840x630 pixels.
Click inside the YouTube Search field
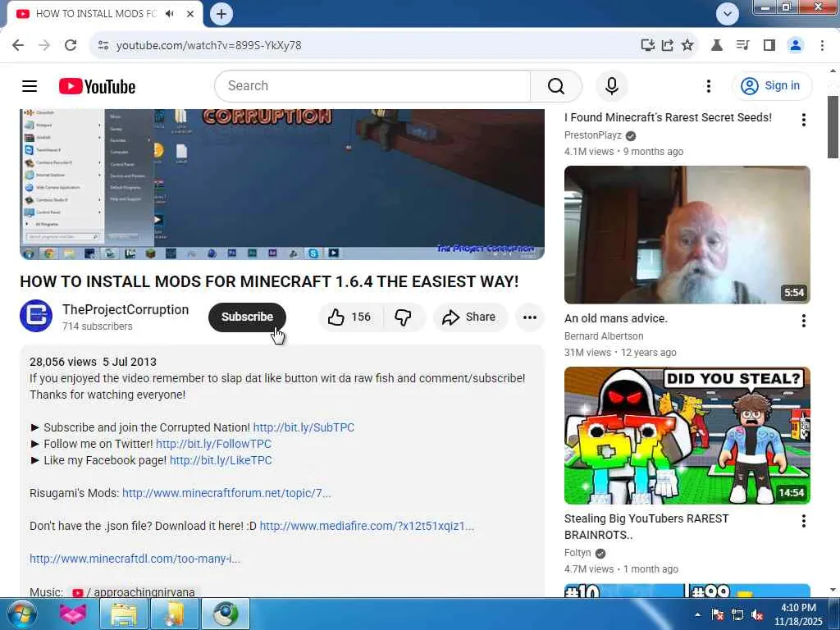372,85
